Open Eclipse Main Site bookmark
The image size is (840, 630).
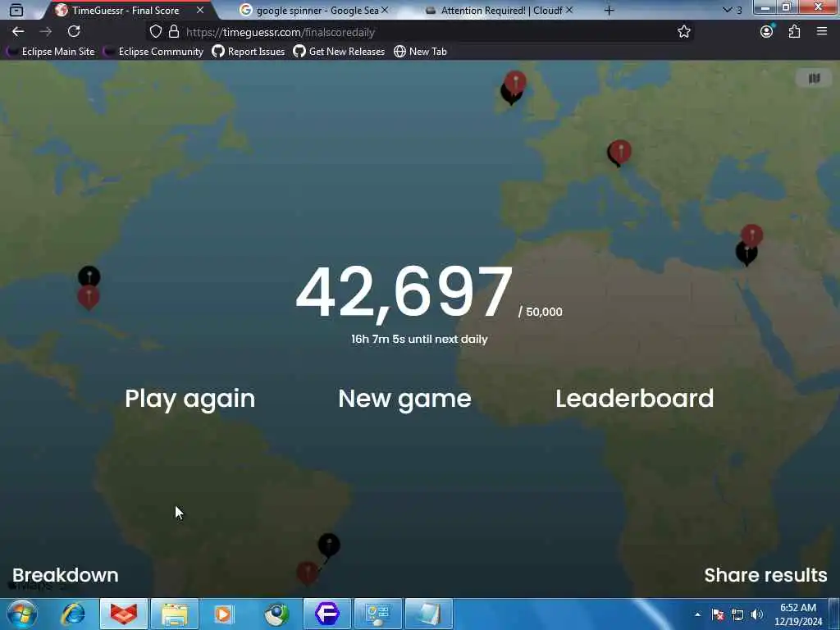(x=50, y=52)
